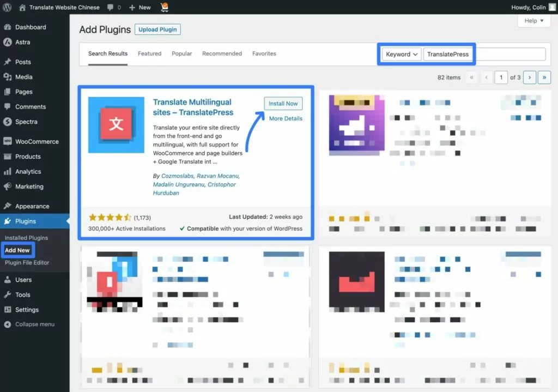Click the Posts pushpin icon
This screenshot has width=558, height=392.
pyautogui.click(x=8, y=62)
